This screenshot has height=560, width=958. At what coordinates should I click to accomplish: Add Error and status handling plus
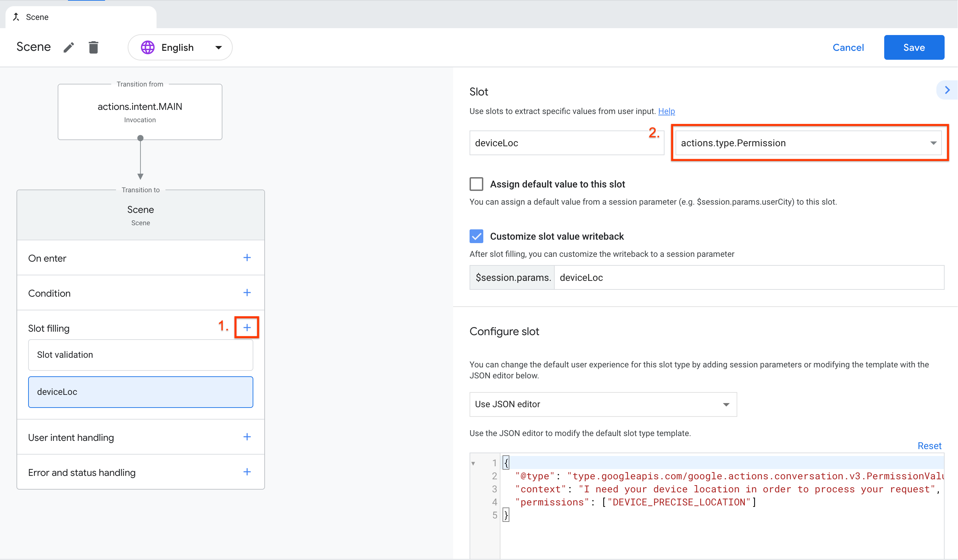tap(247, 472)
